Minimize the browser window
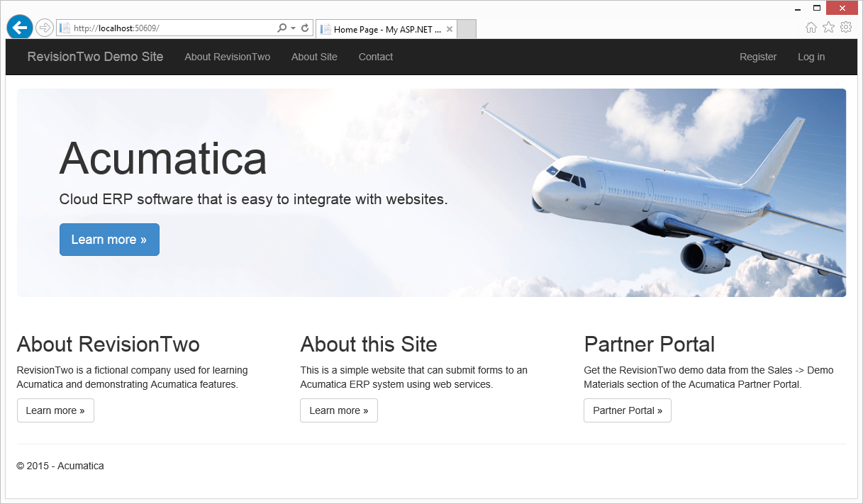Screen dimensions: 863x504 click(x=798, y=9)
